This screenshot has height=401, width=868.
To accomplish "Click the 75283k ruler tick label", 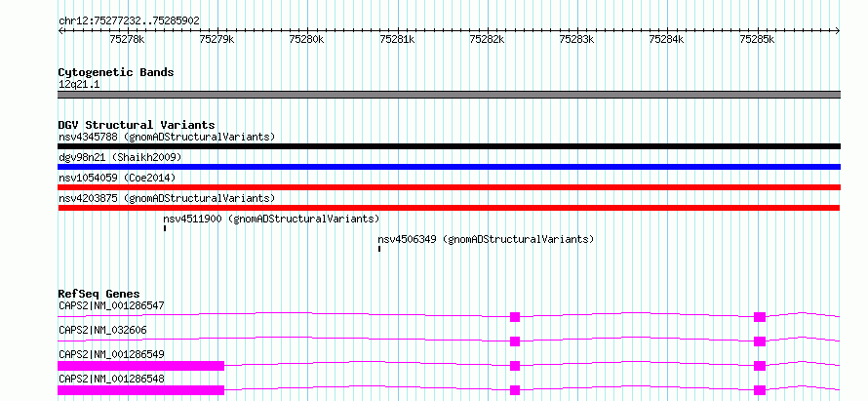I will coord(576,39).
